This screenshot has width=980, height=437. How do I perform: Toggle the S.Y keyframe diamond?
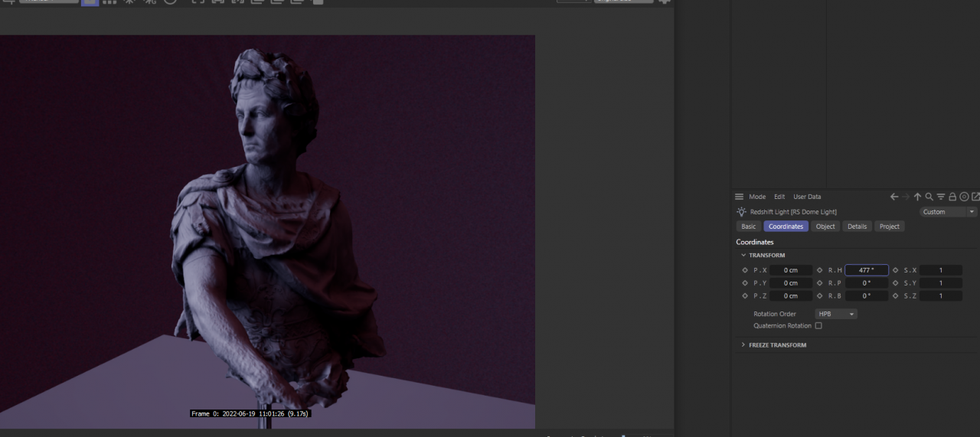(x=895, y=283)
